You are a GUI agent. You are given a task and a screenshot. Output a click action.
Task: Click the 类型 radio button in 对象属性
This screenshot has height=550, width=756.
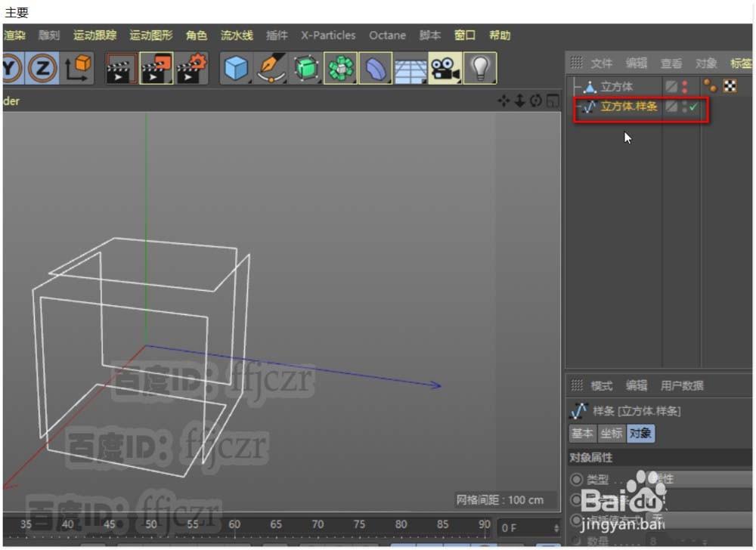point(577,479)
